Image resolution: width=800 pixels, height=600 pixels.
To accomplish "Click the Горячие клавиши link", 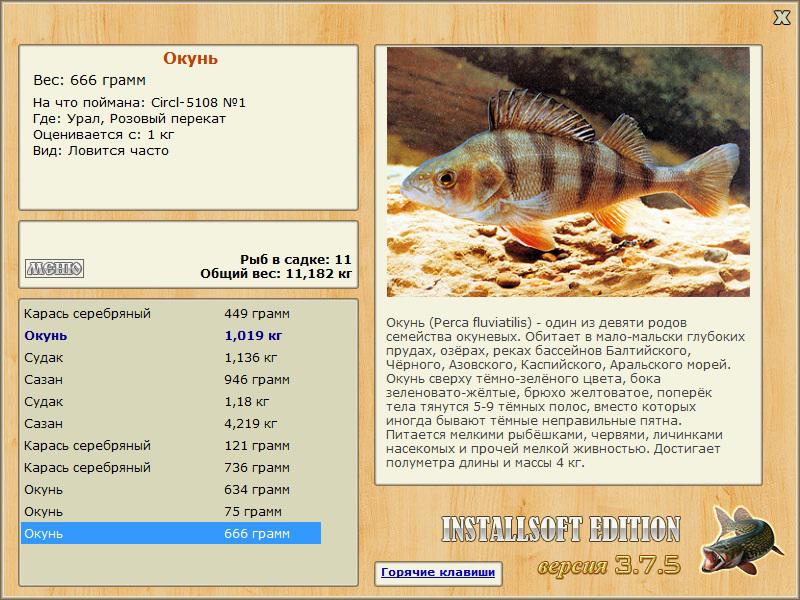I will tap(438, 572).
